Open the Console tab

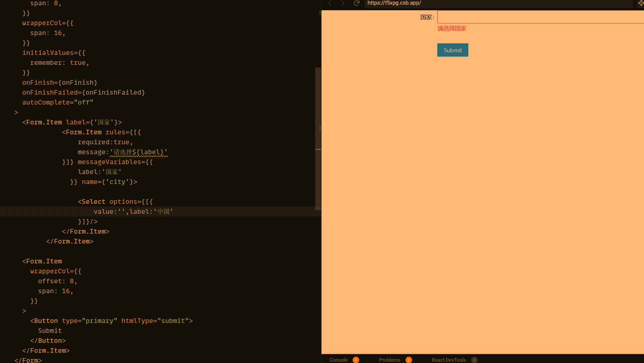click(x=338, y=360)
